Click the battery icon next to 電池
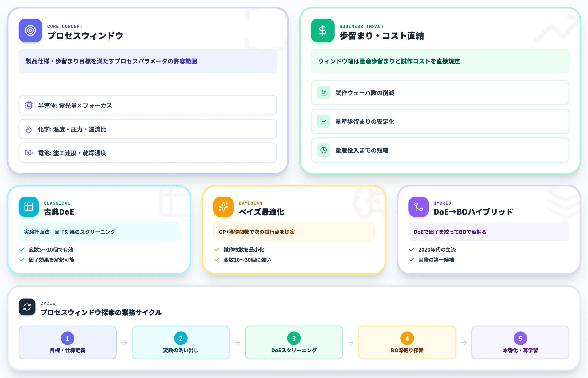 (x=29, y=153)
